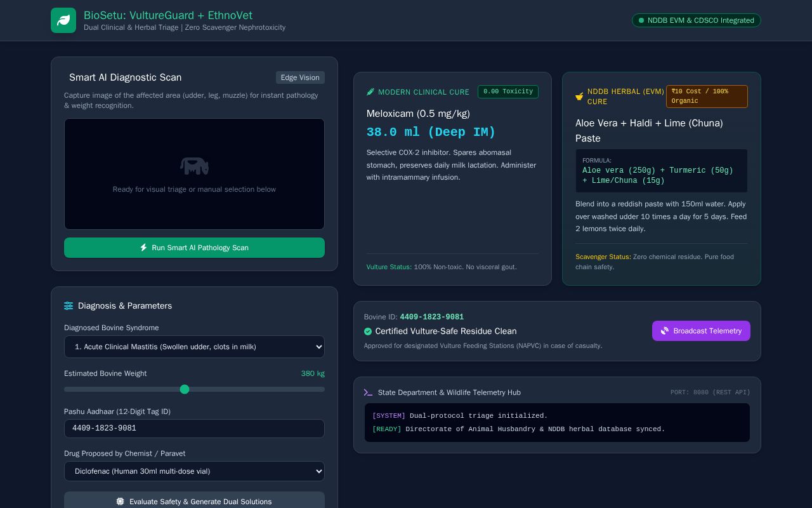Screen dimensions: 812x508
Task: Click the PORT: 8080 (REST API) label
Action: coord(710,392)
